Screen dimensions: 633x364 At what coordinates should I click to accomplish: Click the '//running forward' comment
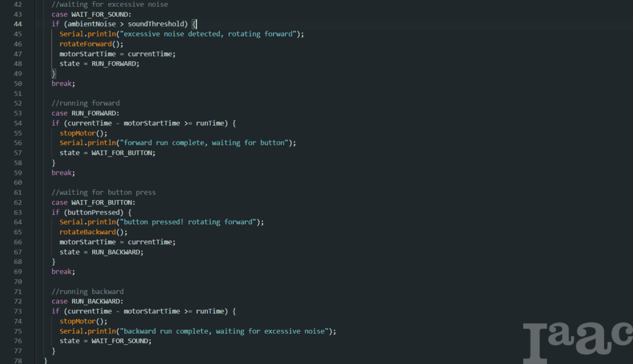pyautogui.click(x=85, y=103)
